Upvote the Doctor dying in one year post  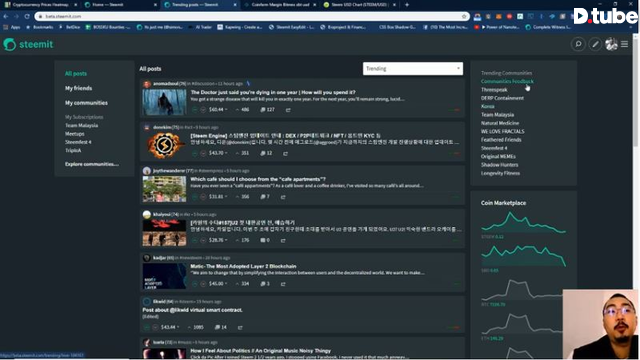pyautogui.click(x=195, y=110)
